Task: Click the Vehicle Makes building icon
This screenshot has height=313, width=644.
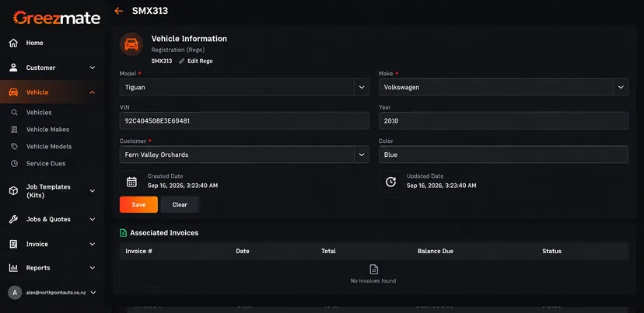Action: click(14, 129)
